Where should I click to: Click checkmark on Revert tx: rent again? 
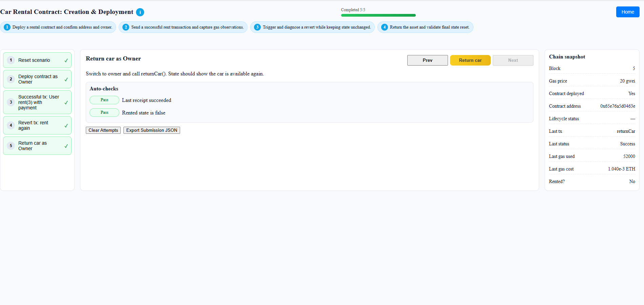click(x=66, y=126)
